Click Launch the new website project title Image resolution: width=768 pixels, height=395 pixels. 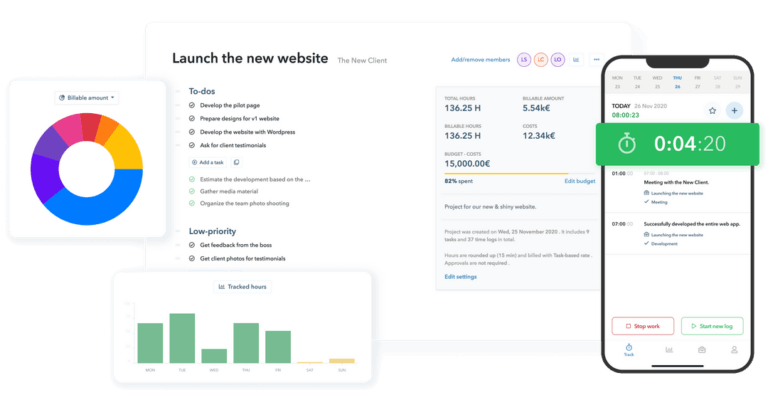tap(250, 58)
